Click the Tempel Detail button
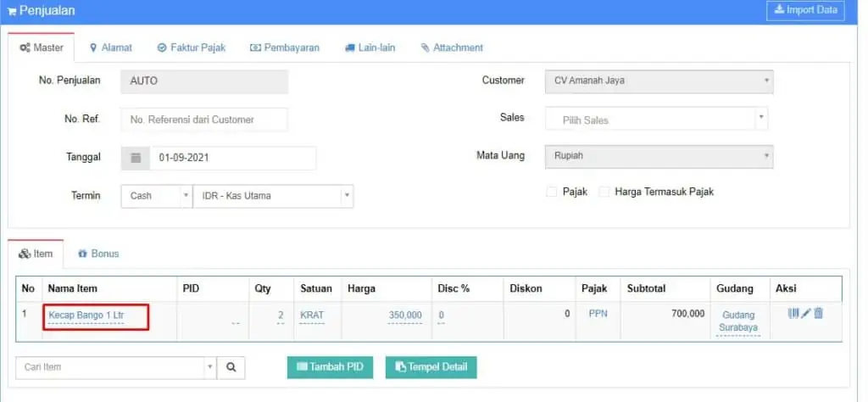The width and height of the screenshot is (868, 402). [x=431, y=367]
